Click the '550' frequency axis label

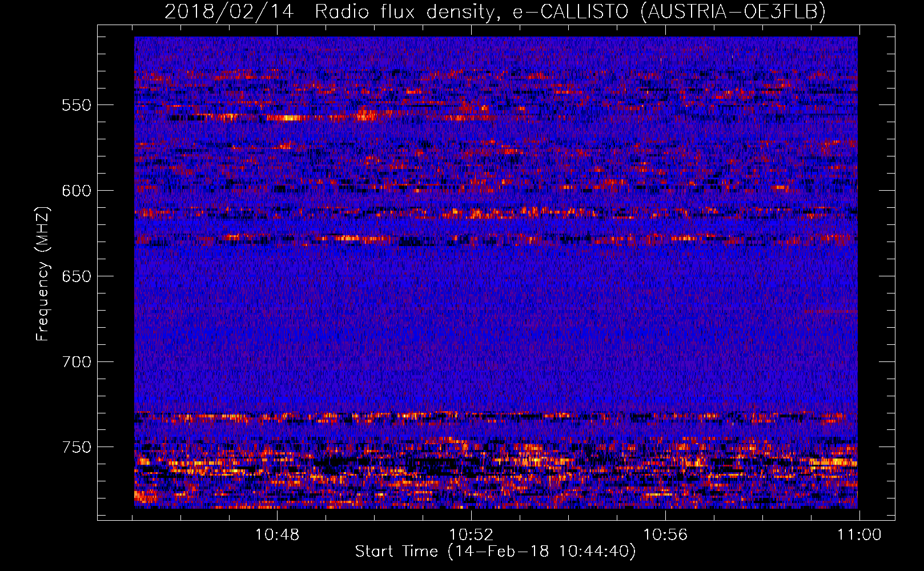coord(77,105)
